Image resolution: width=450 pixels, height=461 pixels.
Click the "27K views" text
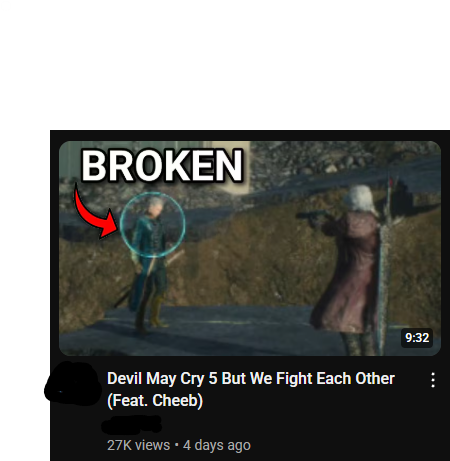pos(138,445)
